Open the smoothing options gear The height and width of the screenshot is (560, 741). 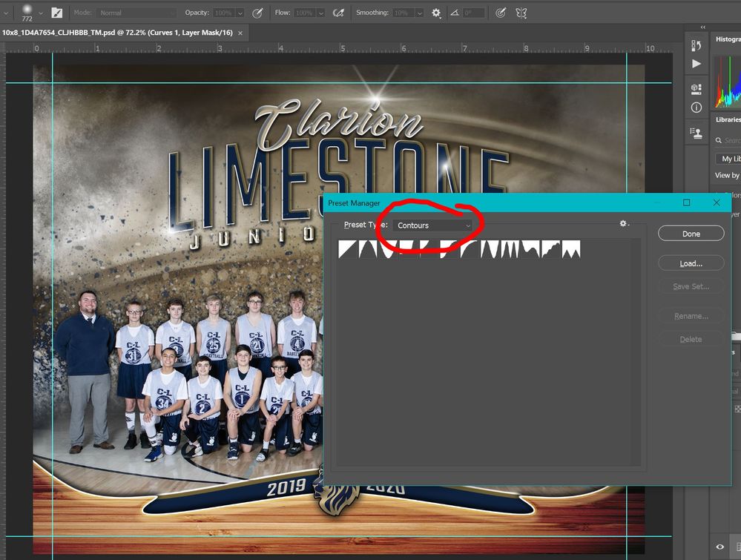pos(436,13)
